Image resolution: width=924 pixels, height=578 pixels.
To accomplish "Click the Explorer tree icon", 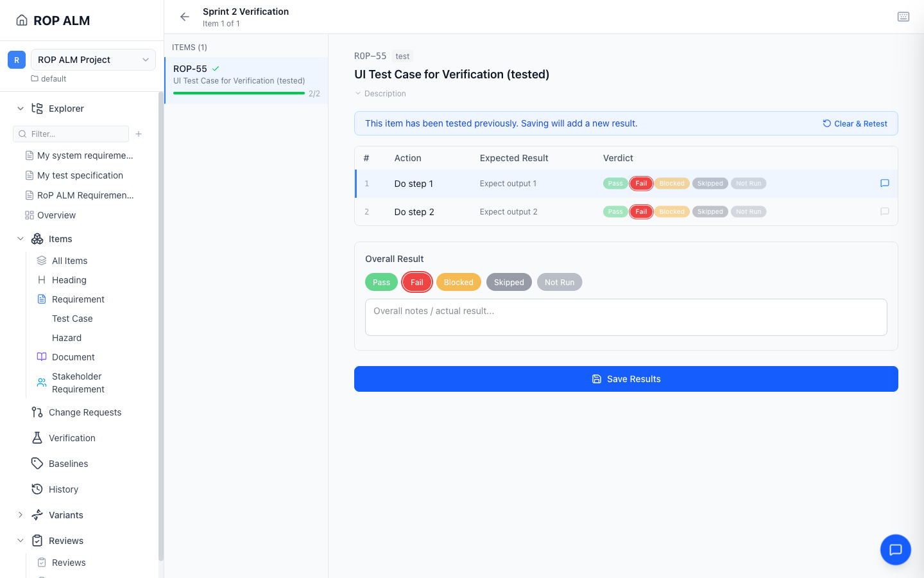I will pyautogui.click(x=37, y=109).
